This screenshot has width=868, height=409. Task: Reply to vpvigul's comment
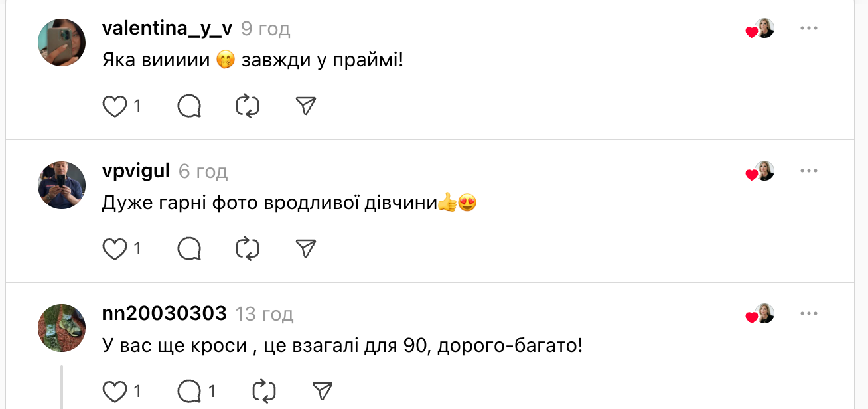click(189, 249)
